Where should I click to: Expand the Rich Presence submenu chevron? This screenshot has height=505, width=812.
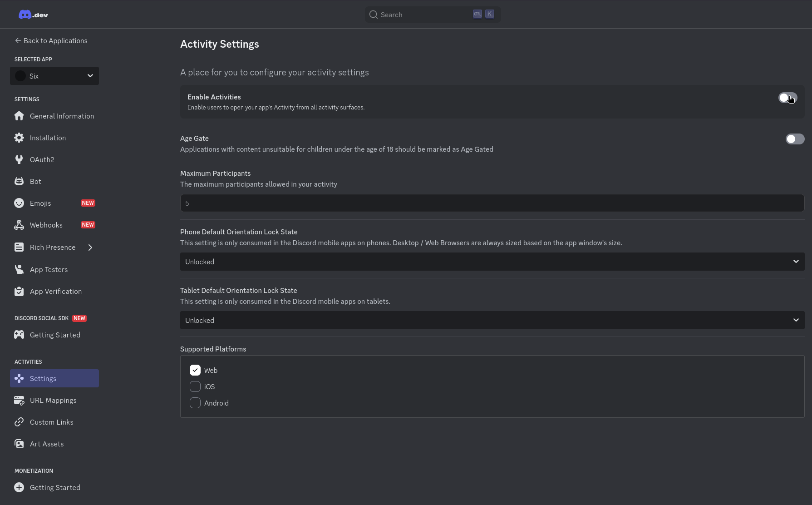(90, 248)
